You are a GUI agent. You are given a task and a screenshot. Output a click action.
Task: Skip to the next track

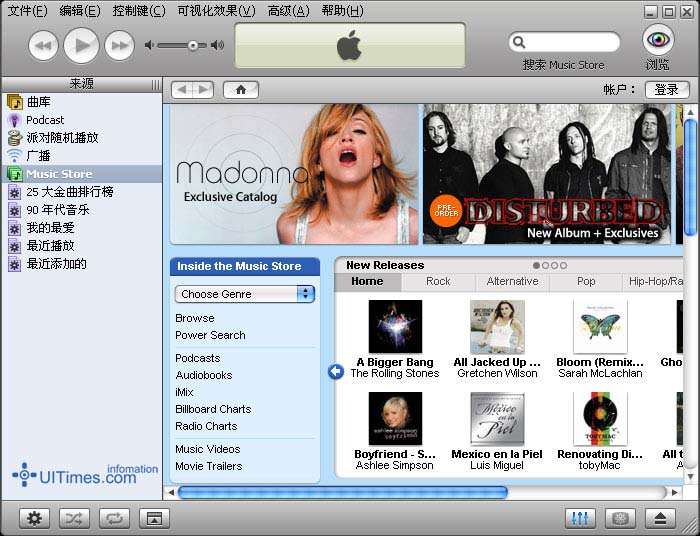click(x=119, y=45)
